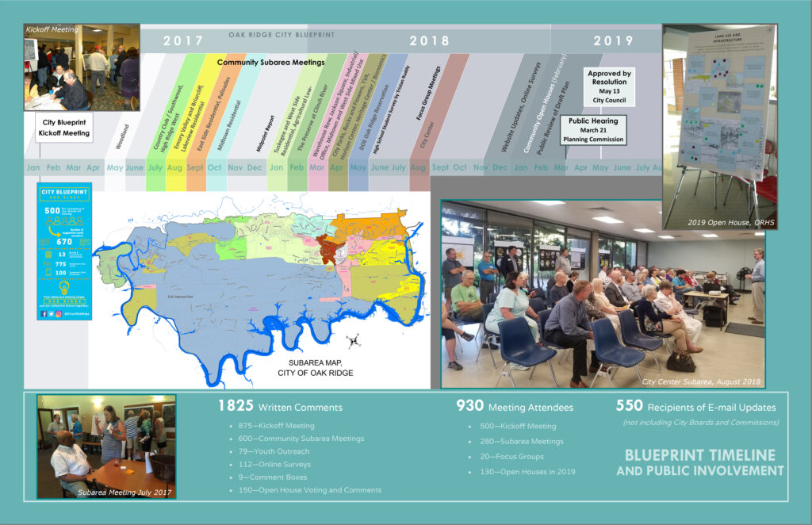The height and width of the screenshot is (525, 812).
Task: Select the blue DOE Oak Ridge Reservation band
Action: [x=377, y=121]
